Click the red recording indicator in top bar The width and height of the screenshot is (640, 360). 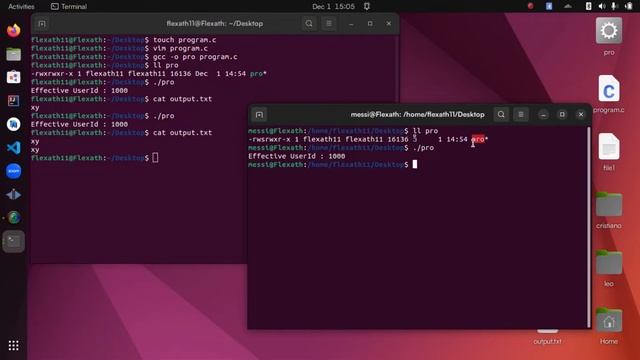coord(530,6)
